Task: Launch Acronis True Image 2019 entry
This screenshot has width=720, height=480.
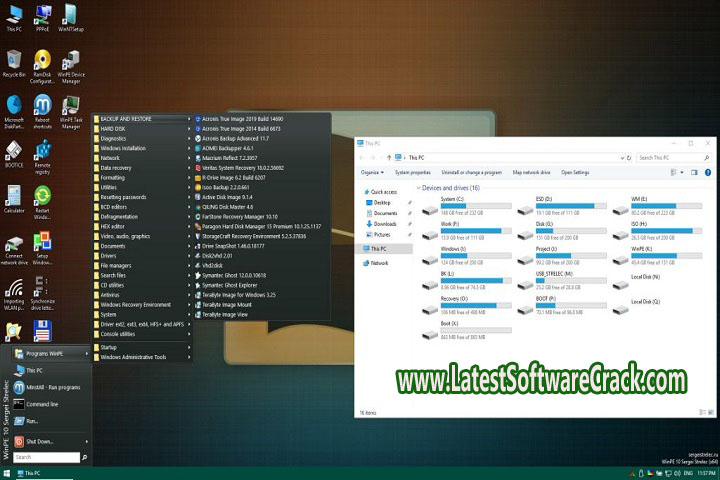Action: pos(242,118)
